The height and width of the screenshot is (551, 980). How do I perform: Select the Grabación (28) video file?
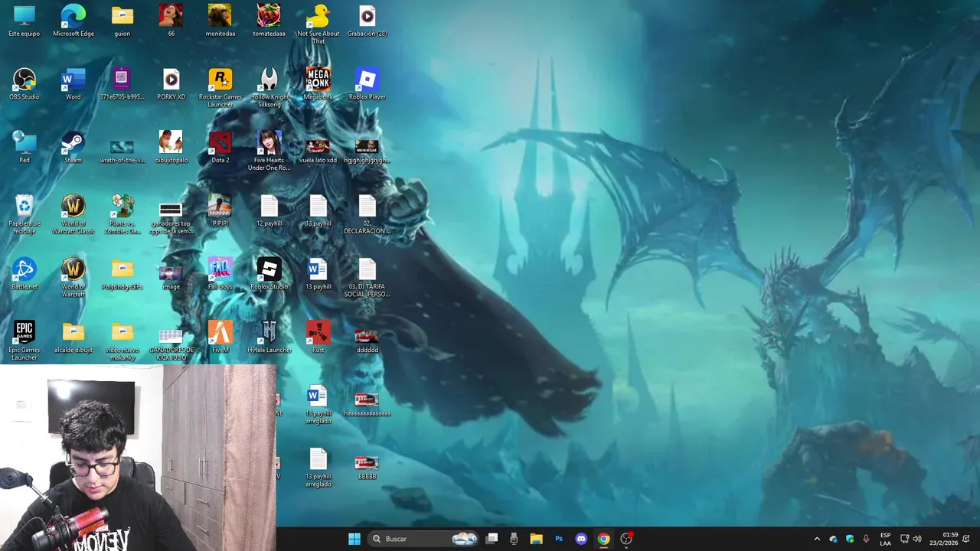[x=367, y=21]
